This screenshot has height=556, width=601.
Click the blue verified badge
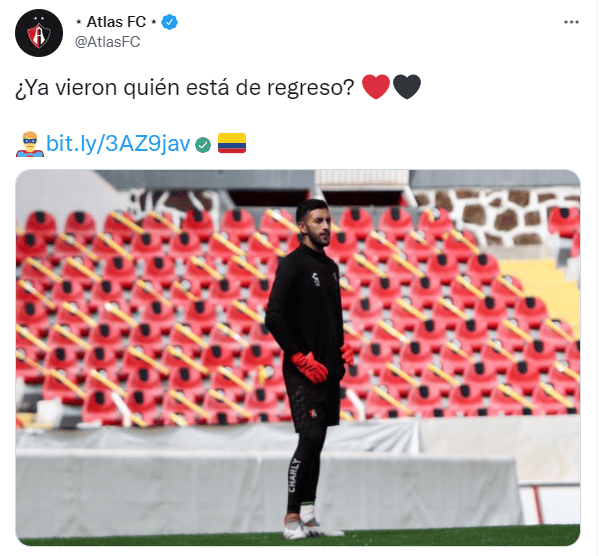point(169,22)
